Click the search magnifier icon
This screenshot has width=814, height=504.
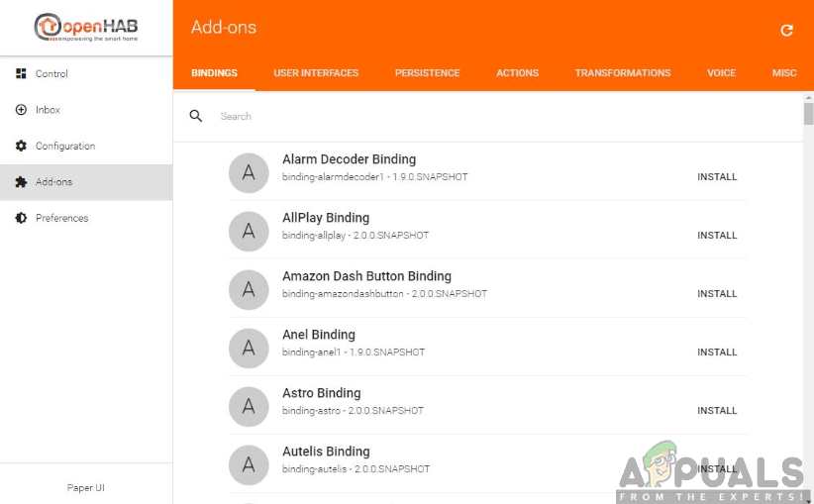point(196,116)
